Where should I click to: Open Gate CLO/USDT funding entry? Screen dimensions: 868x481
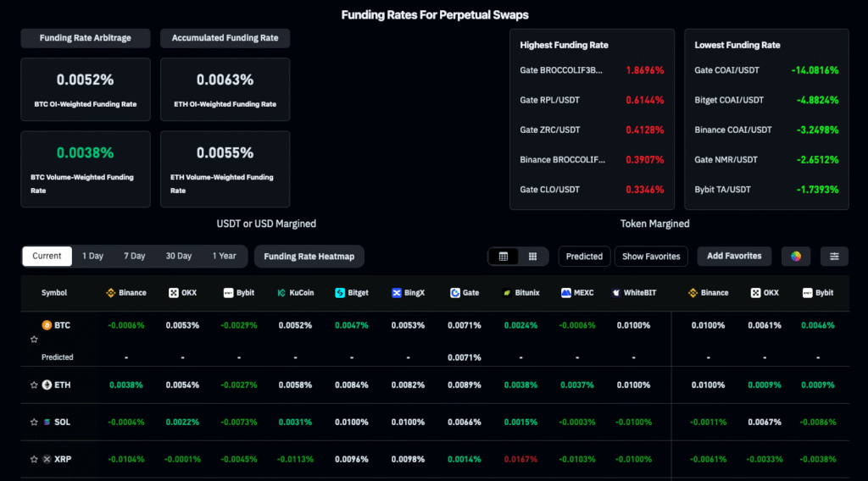[x=592, y=190]
